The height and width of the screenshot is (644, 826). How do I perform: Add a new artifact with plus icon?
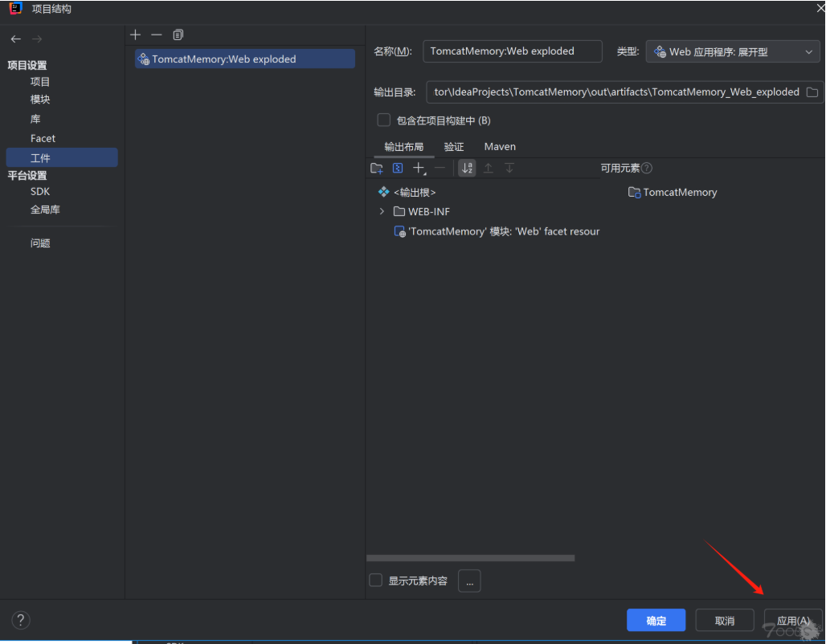(135, 35)
